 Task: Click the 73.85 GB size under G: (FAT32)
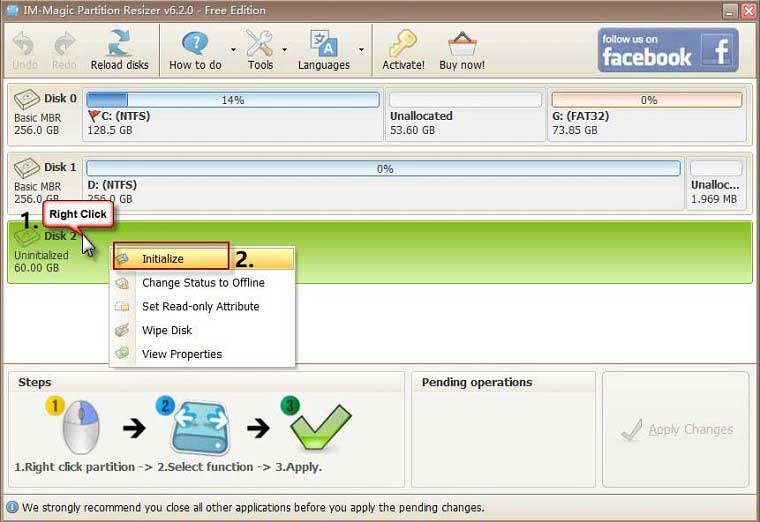(x=574, y=130)
